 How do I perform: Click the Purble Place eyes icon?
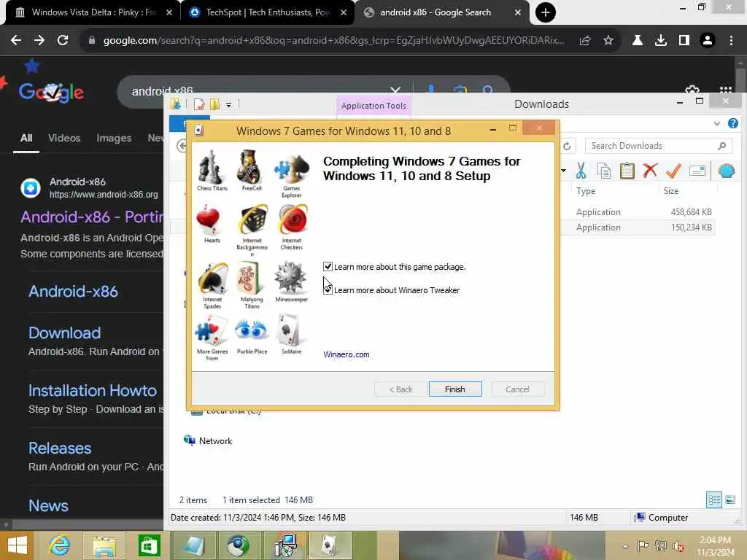point(252,330)
